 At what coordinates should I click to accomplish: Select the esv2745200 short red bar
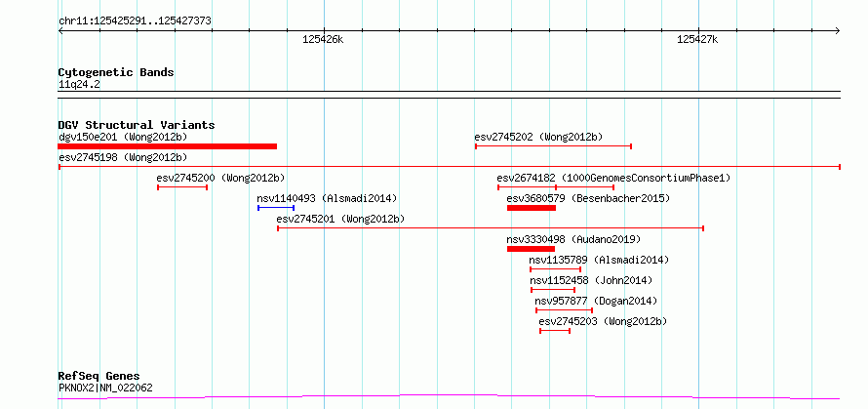pyautogui.click(x=182, y=187)
